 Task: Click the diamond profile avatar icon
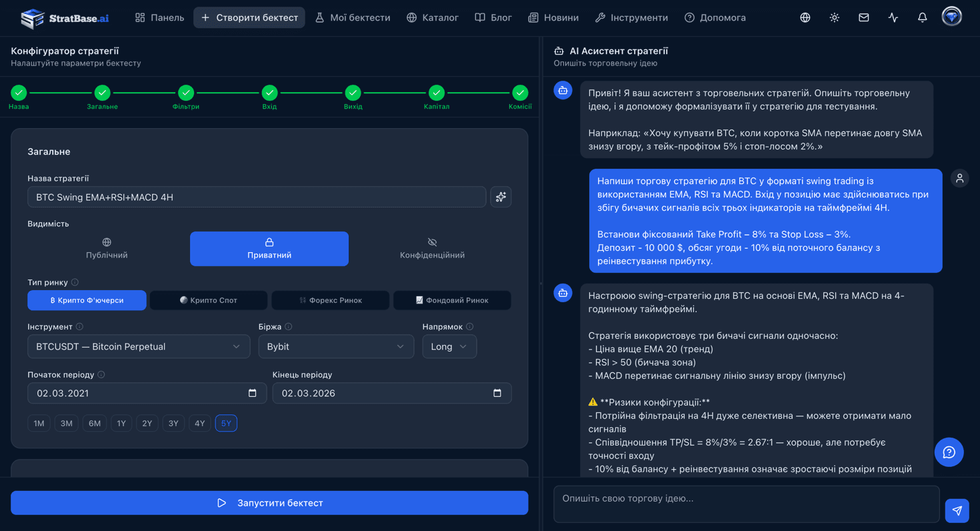click(951, 16)
